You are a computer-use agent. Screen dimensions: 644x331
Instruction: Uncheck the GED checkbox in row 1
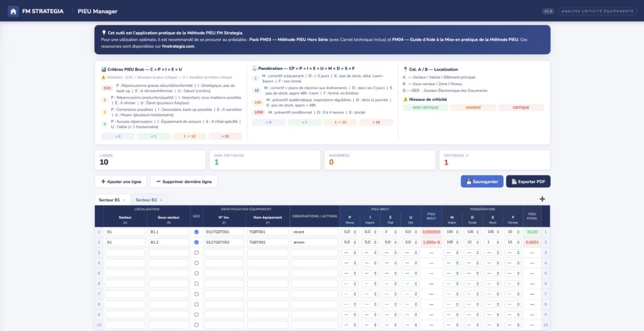196,232
